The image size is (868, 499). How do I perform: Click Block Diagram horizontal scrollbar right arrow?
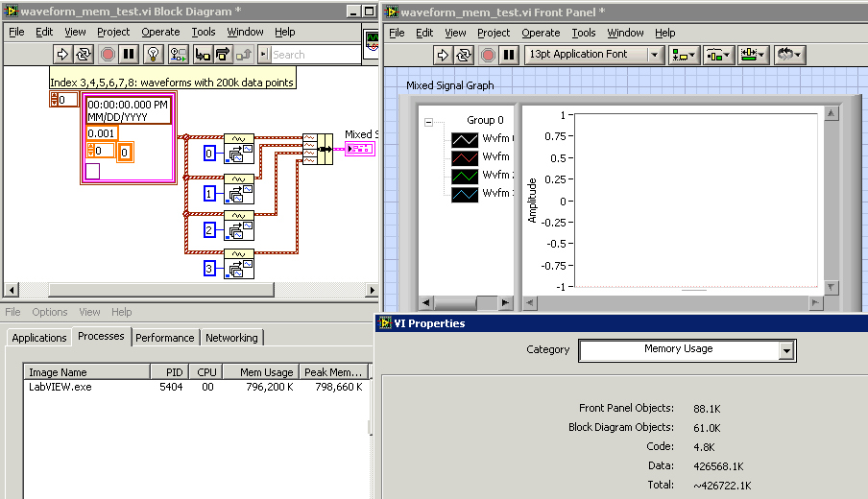372,290
